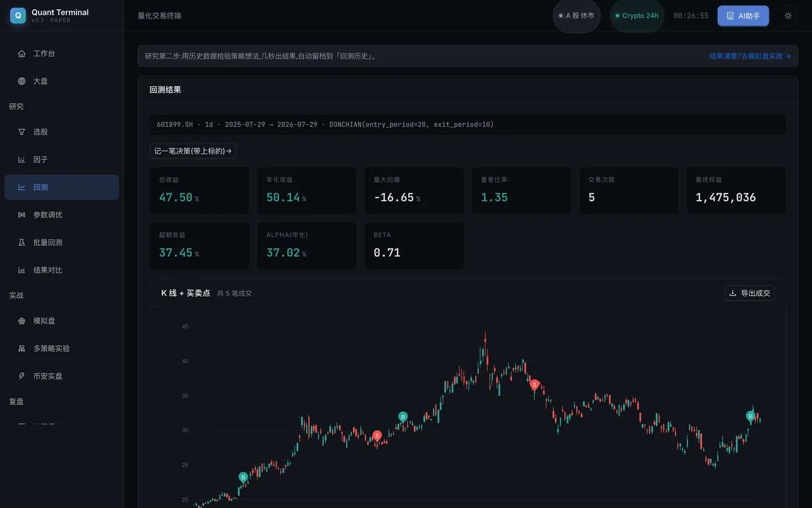
Task: Open 批量回测 flask icon
Action: pyautogui.click(x=22, y=242)
